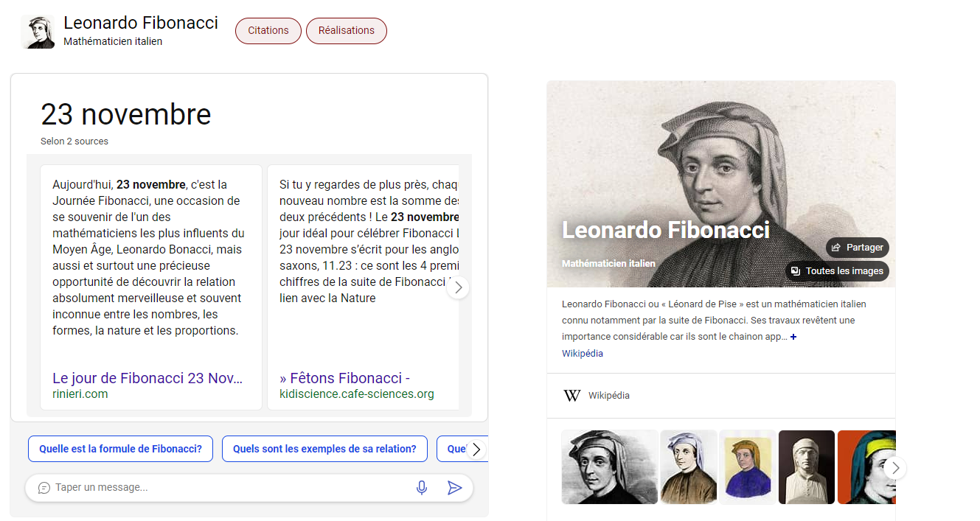Click the rinieri.com source domain
Viewport: 980px width, 521px height.
[x=80, y=394]
